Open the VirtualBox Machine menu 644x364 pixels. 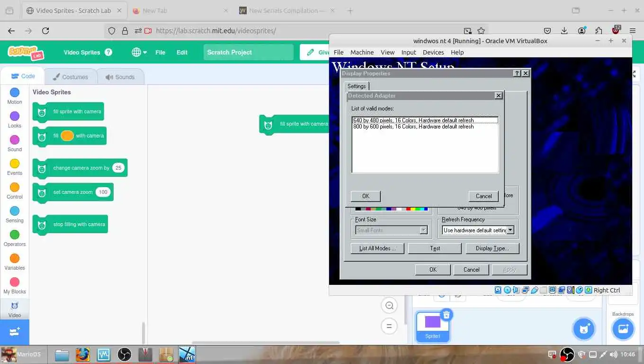362,52
